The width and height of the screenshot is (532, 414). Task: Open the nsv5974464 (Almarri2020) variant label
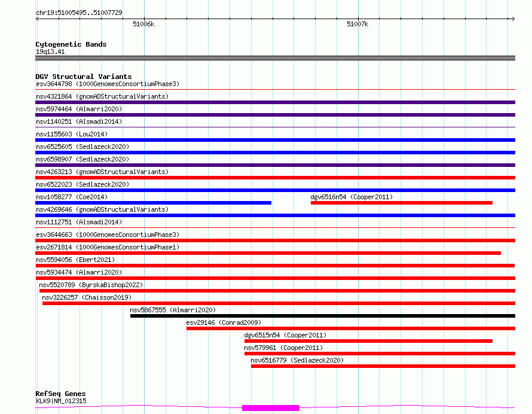point(79,109)
